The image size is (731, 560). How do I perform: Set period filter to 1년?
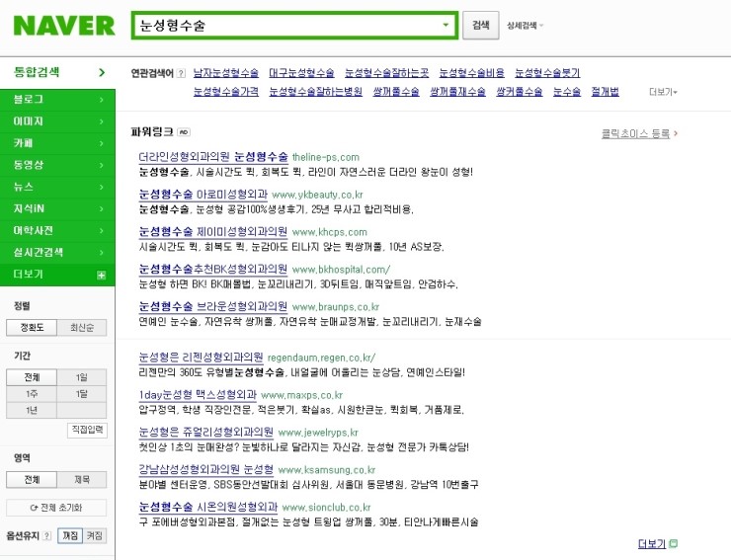coord(32,410)
